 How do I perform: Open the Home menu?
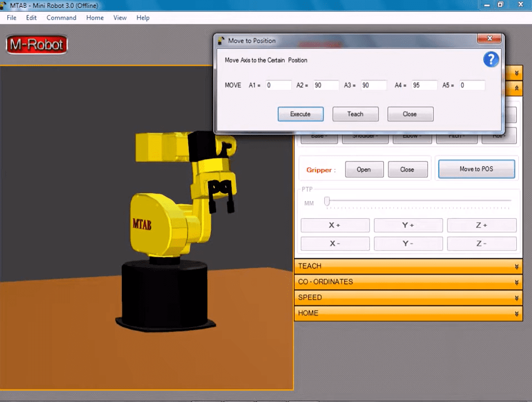tap(95, 18)
